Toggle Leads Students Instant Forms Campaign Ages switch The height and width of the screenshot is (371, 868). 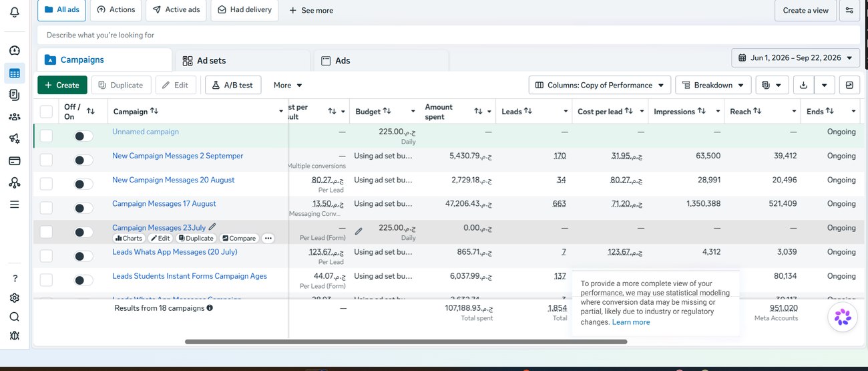point(83,280)
